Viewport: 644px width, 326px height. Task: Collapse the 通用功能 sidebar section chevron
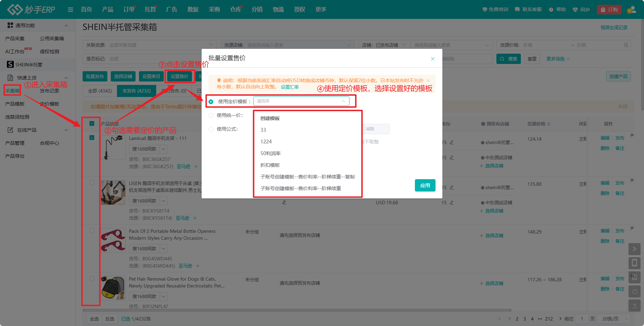66,25
